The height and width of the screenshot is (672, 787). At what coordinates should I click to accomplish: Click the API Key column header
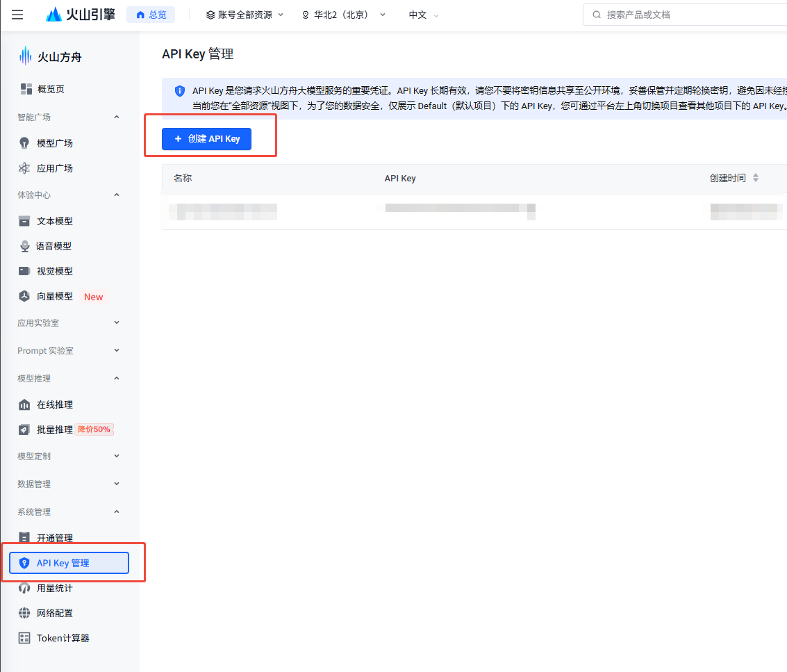[400, 179]
